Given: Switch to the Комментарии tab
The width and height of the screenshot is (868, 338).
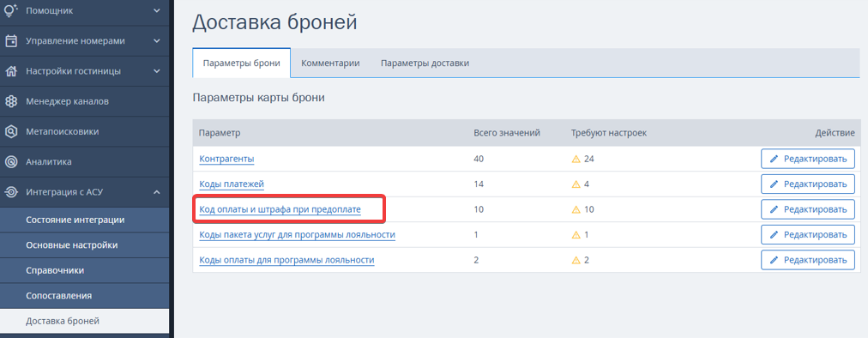Looking at the screenshot, I should click(x=330, y=63).
